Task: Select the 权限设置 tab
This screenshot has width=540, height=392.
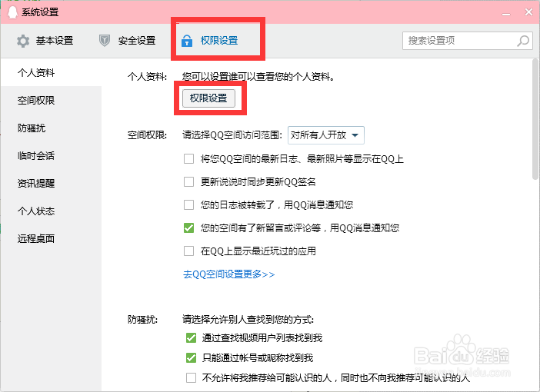Action: [210, 40]
